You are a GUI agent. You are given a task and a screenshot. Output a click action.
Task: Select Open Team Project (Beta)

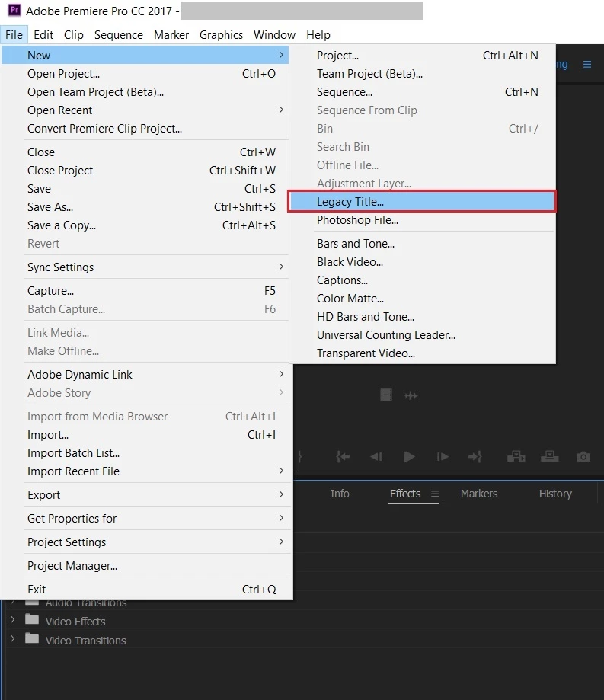(145, 92)
